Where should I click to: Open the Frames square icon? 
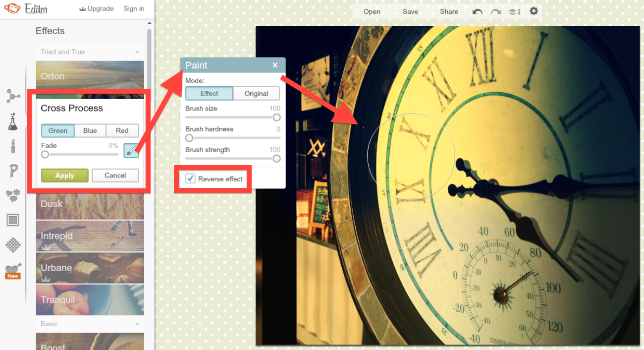(x=13, y=220)
